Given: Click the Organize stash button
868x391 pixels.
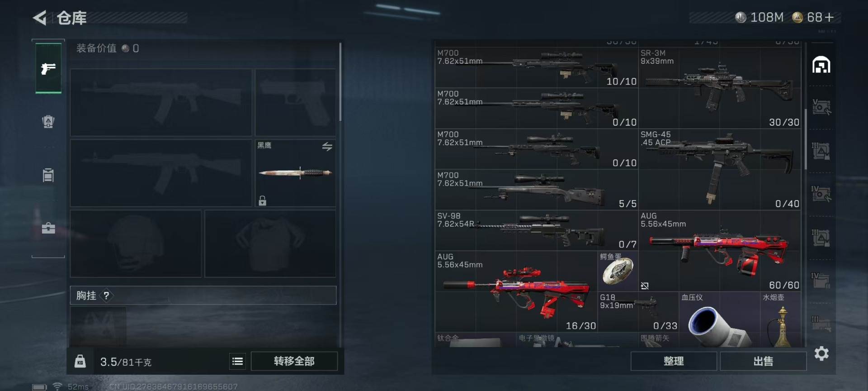Looking at the screenshot, I should tap(674, 361).
